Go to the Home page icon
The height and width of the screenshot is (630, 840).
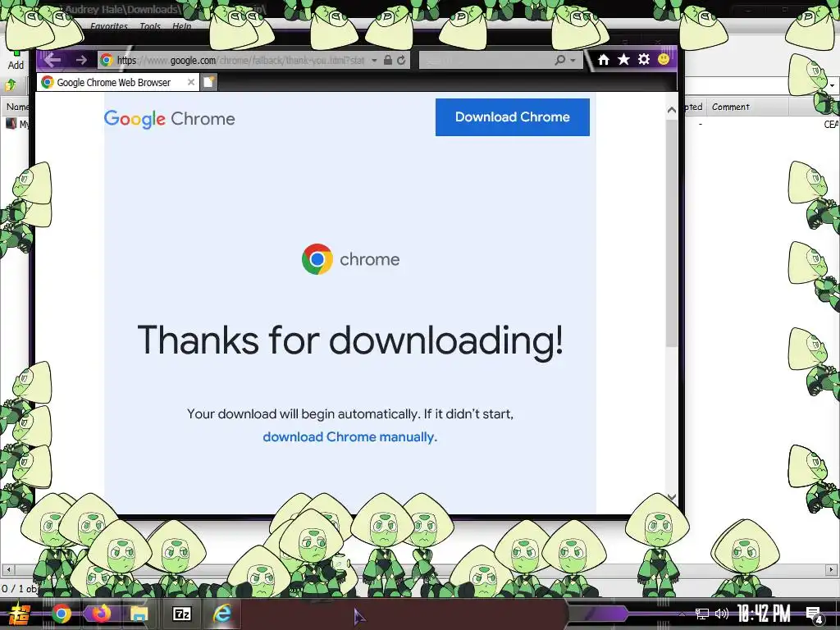click(x=603, y=59)
